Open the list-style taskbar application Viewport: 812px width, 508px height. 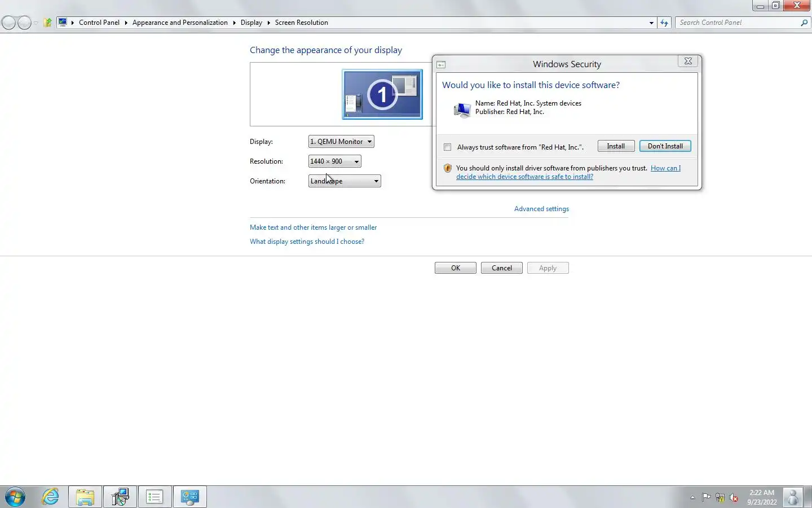pos(155,497)
